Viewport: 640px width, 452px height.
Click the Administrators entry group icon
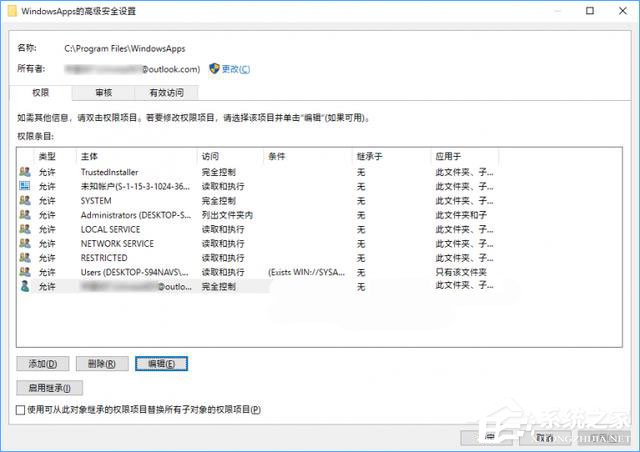25,215
